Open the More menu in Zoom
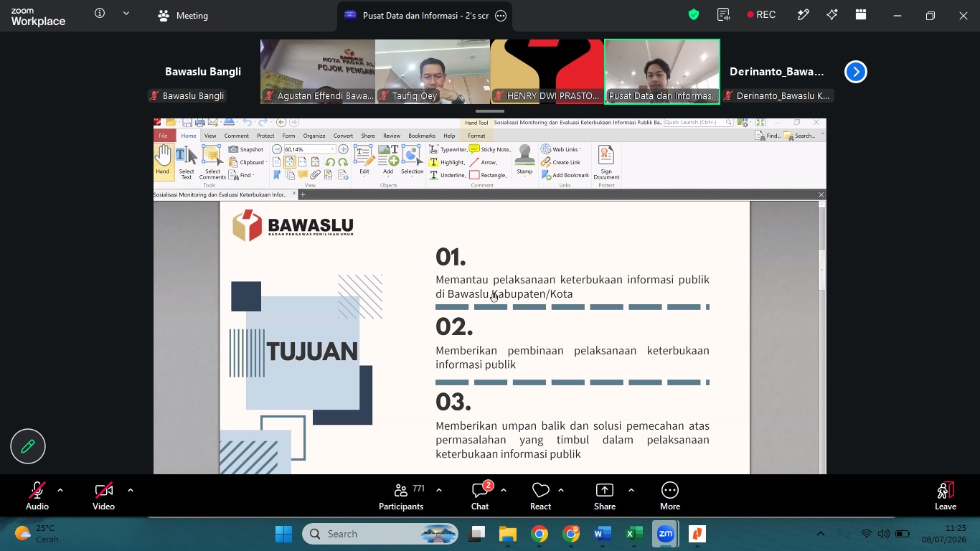 coord(670,495)
